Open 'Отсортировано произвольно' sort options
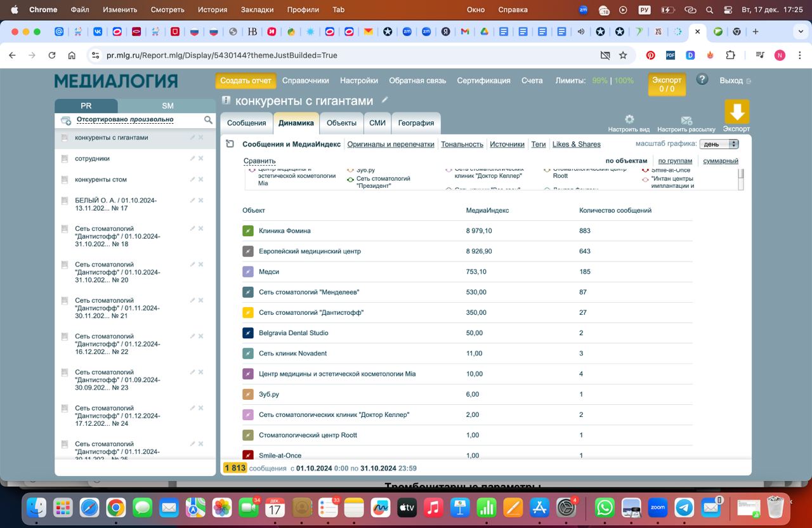 (124, 120)
